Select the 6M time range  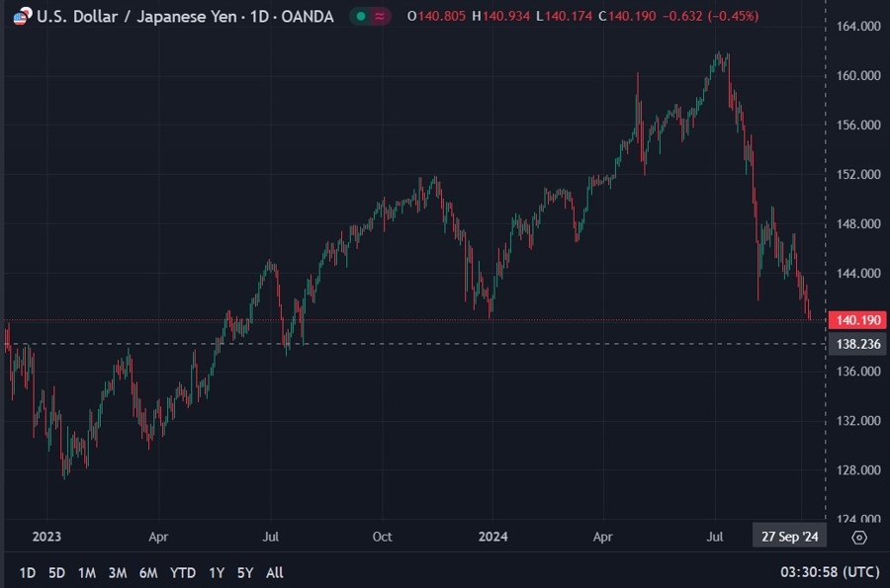pos(148,572)
